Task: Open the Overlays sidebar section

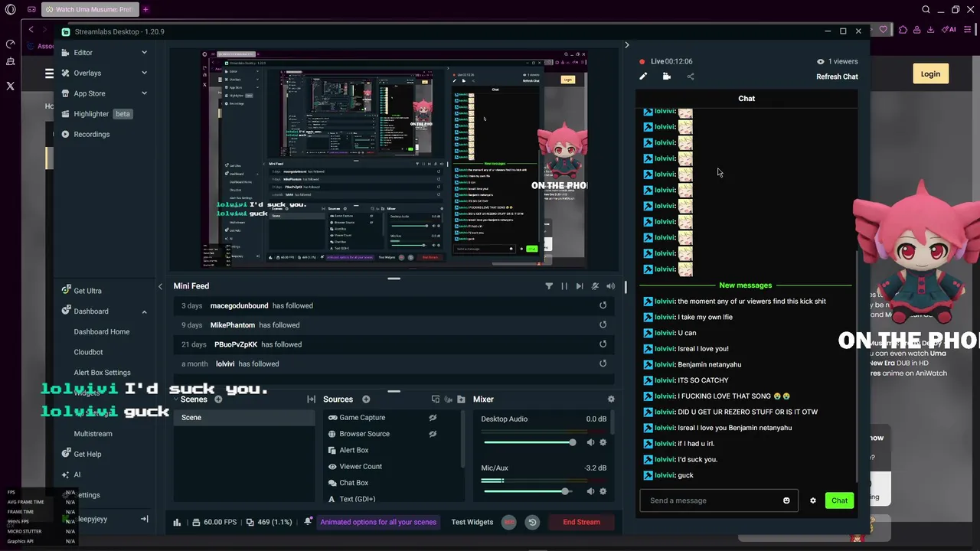Action: pyautogui.click(x=87, y=73)
